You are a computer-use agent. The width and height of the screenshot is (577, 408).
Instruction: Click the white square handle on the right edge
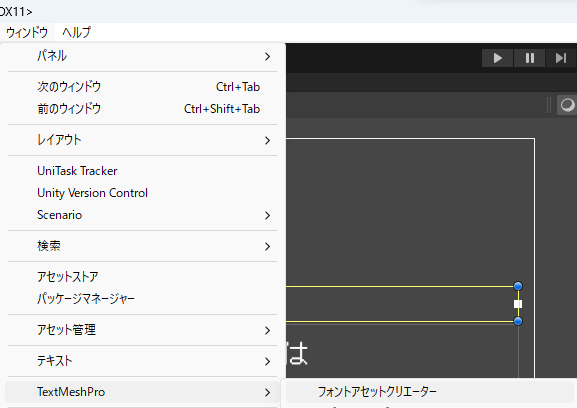tap(518, 304)
